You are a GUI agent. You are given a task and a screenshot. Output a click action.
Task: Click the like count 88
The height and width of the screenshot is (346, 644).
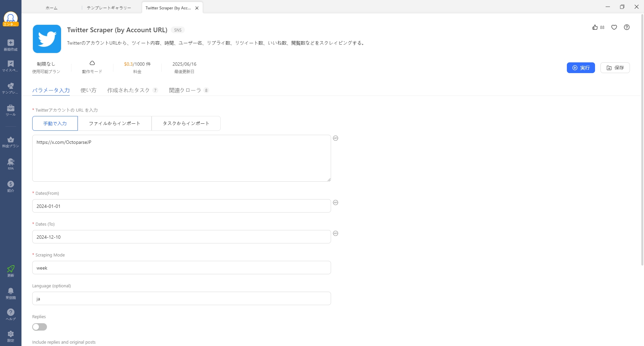[x=602, y=27]
